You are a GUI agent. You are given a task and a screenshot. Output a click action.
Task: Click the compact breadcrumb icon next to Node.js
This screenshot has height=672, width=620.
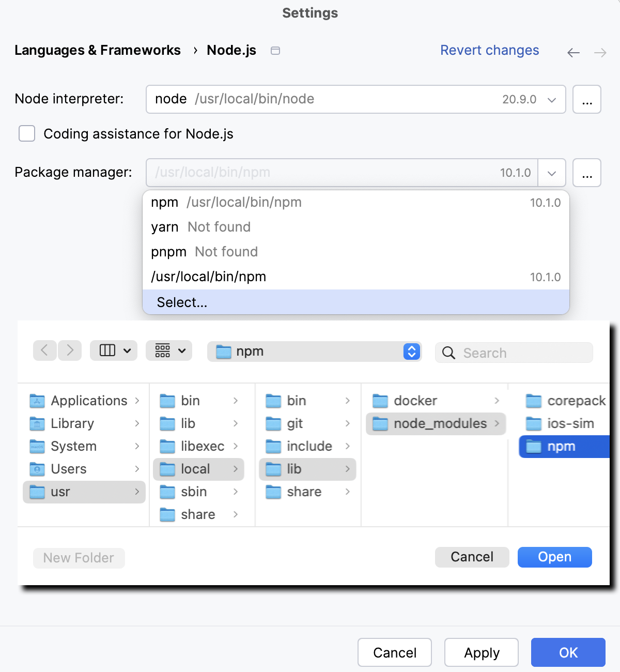point(275,50)
